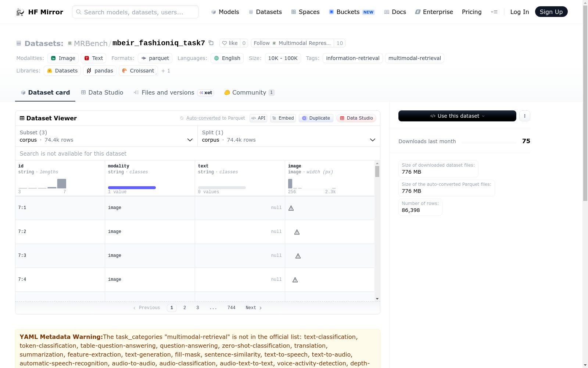Open the Pricing page
Viewport: 588px width, 368px height.
[x=472, y=12]
